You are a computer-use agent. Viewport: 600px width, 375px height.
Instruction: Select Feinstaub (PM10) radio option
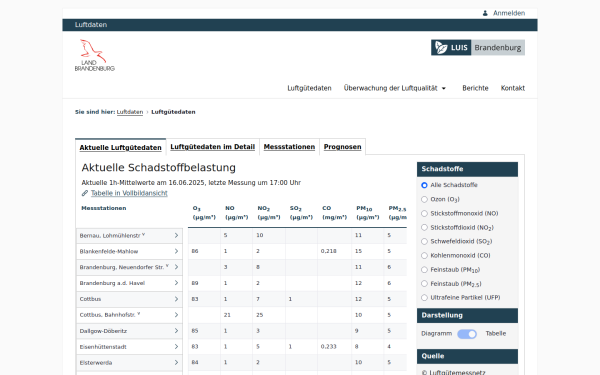424,270
